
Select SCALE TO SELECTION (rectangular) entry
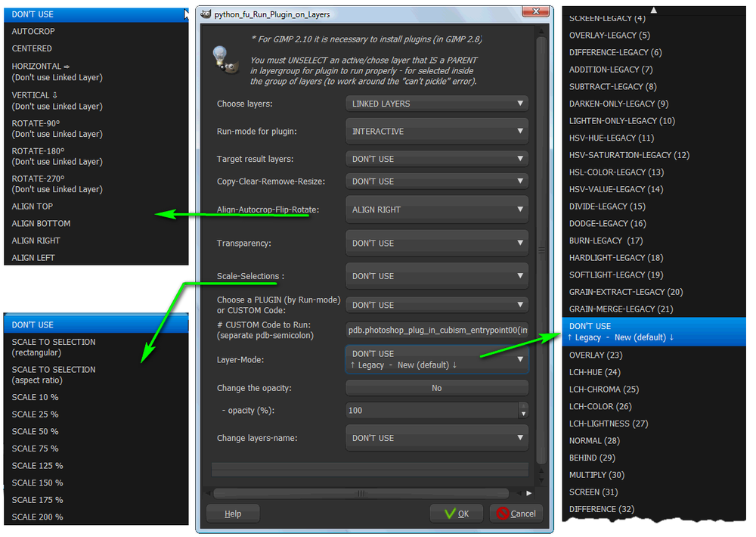tap(96, 347)
